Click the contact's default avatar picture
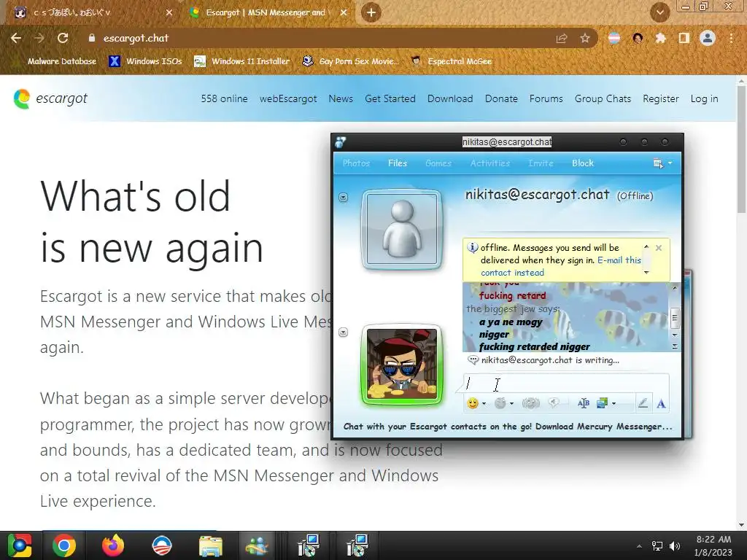The width and height of the screenshot is (747, 560). (x=402, y=230)
